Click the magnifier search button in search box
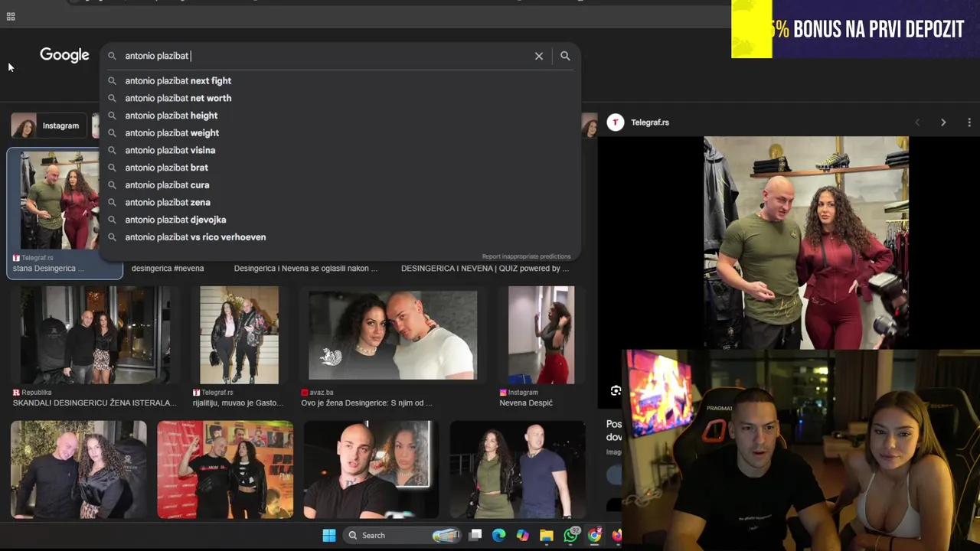Screen dimensions: 980x551 (565, 56)
